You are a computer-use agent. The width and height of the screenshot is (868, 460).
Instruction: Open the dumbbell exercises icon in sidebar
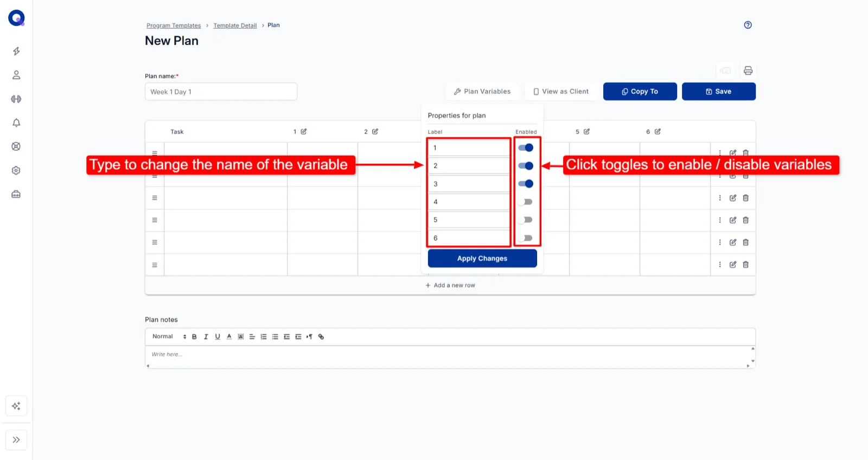[16, 99]
